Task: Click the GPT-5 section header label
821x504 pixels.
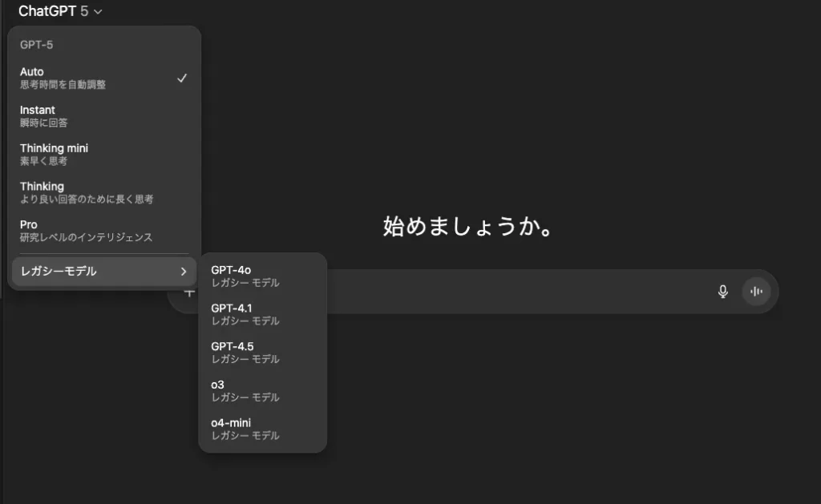Action: 37,45
